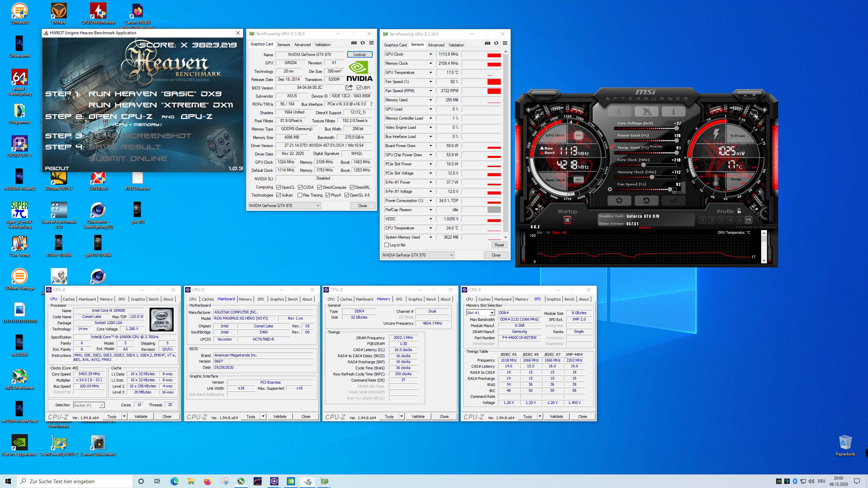Open the Core Temp desktop icon

(19, 246)
